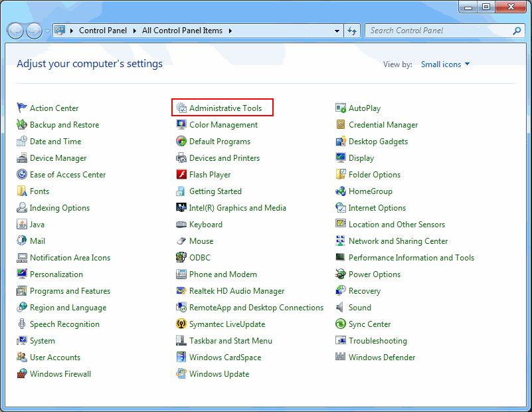Click the ODBC icon
The image size is (532, 412).
pyautogui.click(x=181, y=258)
